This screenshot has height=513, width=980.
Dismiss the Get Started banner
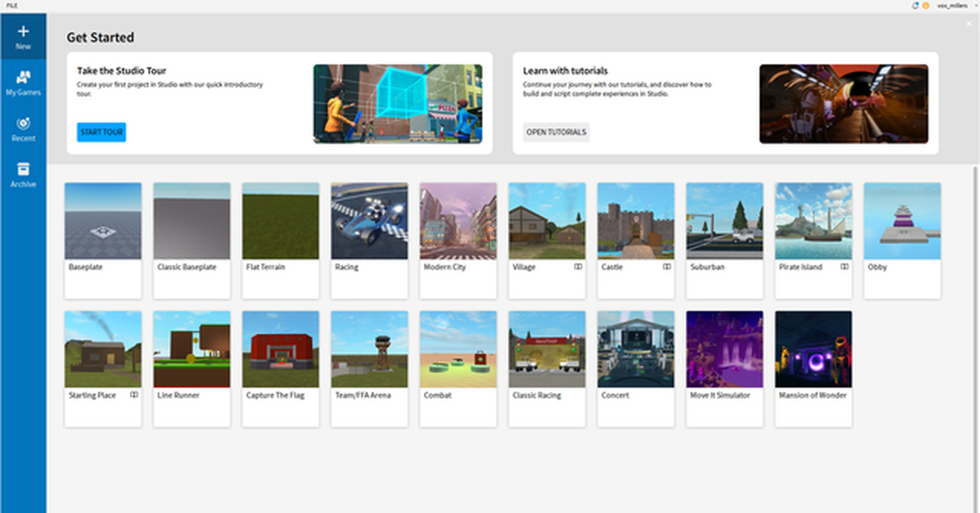tap(969, 24)
